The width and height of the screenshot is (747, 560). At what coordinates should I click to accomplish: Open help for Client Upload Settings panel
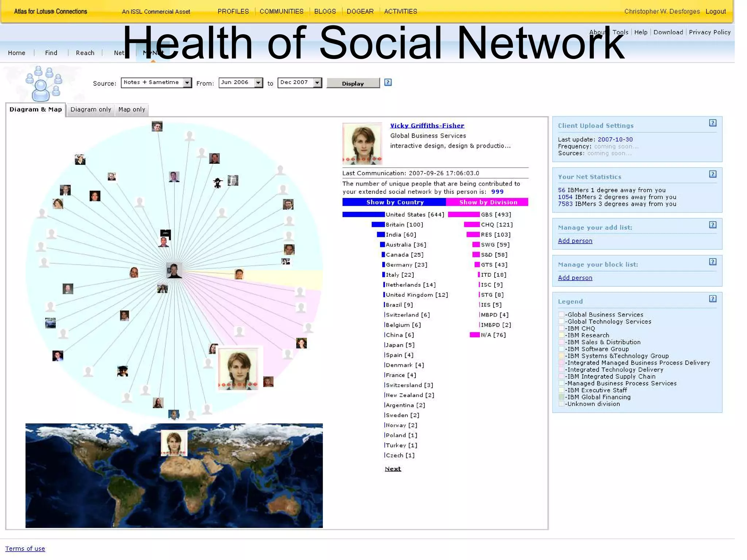point(712,123)
